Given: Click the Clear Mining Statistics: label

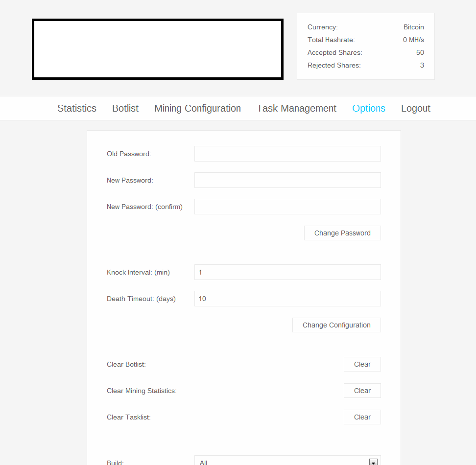Looking at the screenshot, I should (x=142, y=391).
